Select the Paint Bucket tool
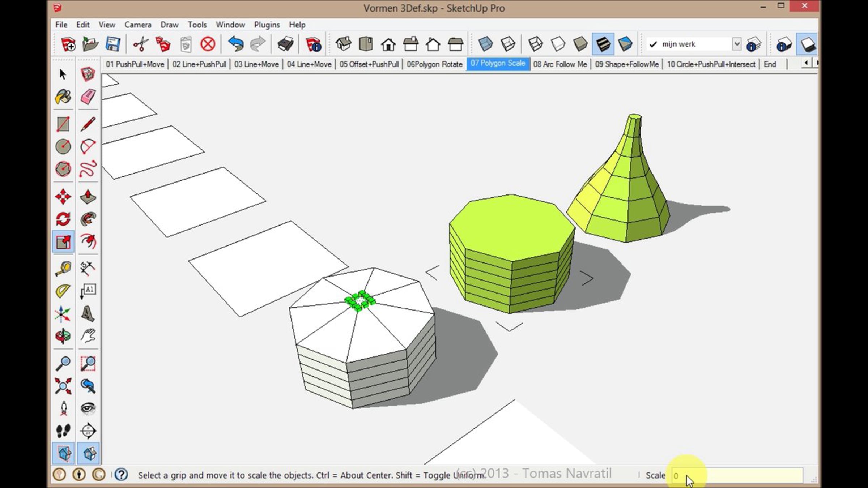 pos(63,97)
